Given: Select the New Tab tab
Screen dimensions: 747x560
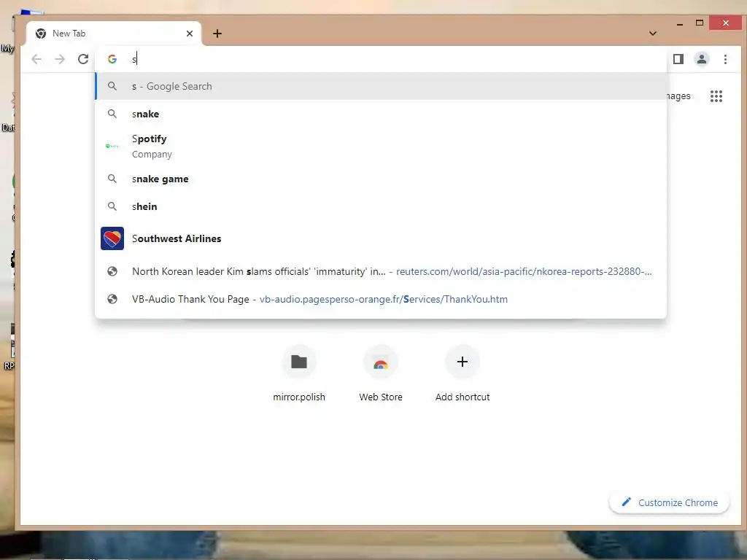Looking at the screenshot, I should [114, 34].
